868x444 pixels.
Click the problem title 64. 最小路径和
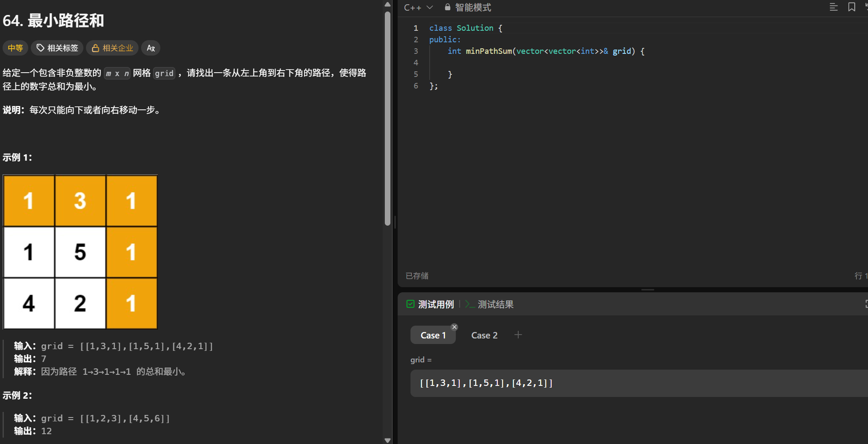(53, 21)
